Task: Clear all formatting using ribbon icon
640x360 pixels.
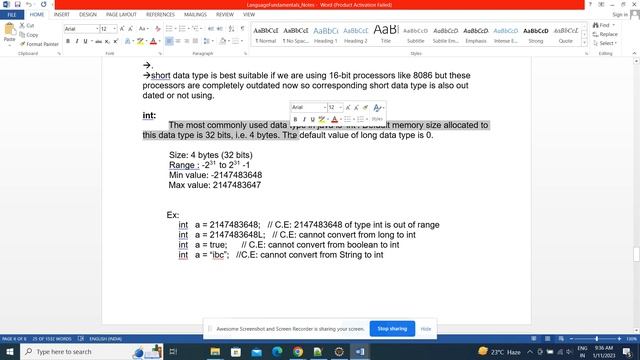Action: click(158, 29)
